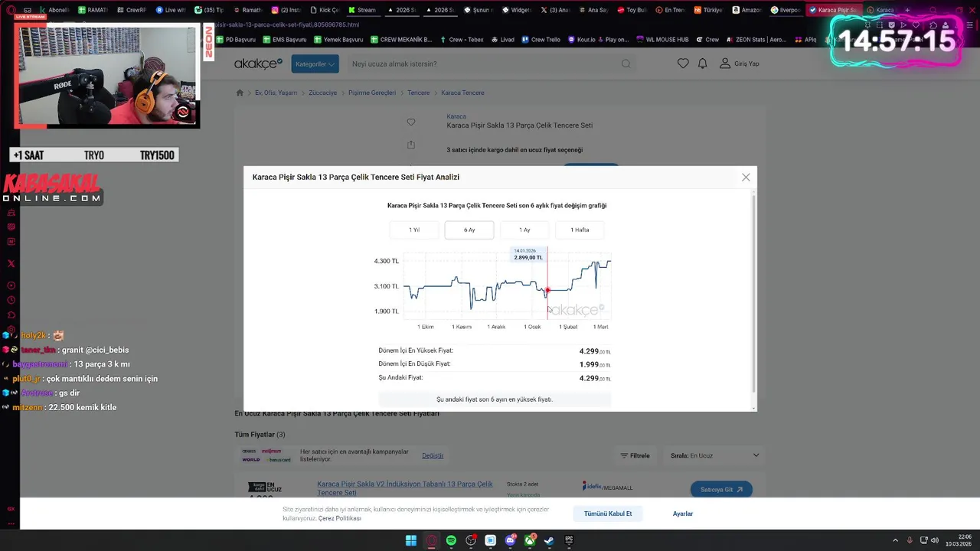The image size is (980, 551).
Task: Open the PD Başvuru bookmark
Action: point(236,39)
